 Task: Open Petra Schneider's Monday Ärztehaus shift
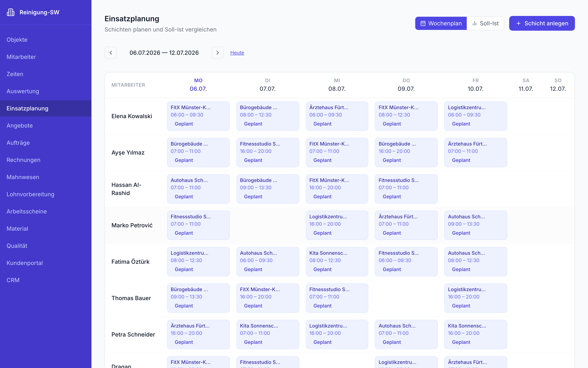pyautogui.click(x=198, y=334)
